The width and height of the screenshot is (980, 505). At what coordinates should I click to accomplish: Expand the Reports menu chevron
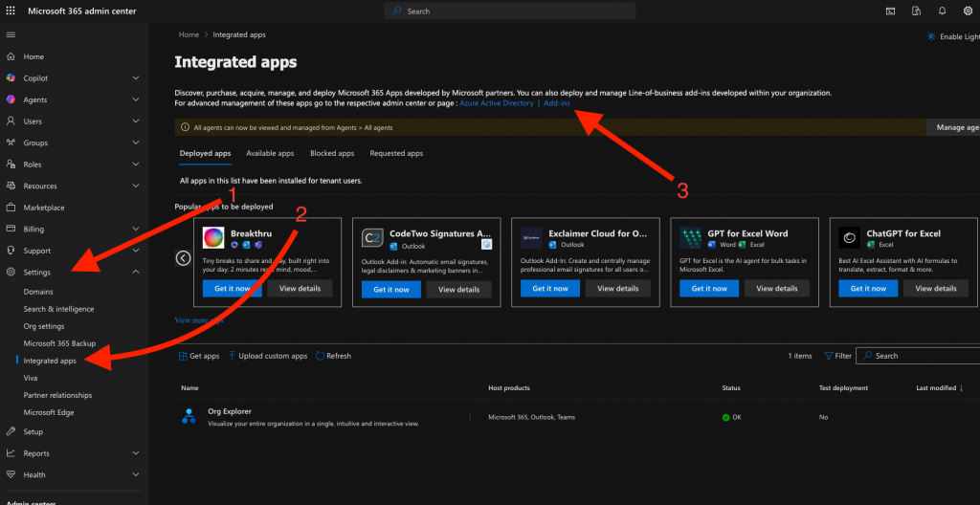point(136,453)
